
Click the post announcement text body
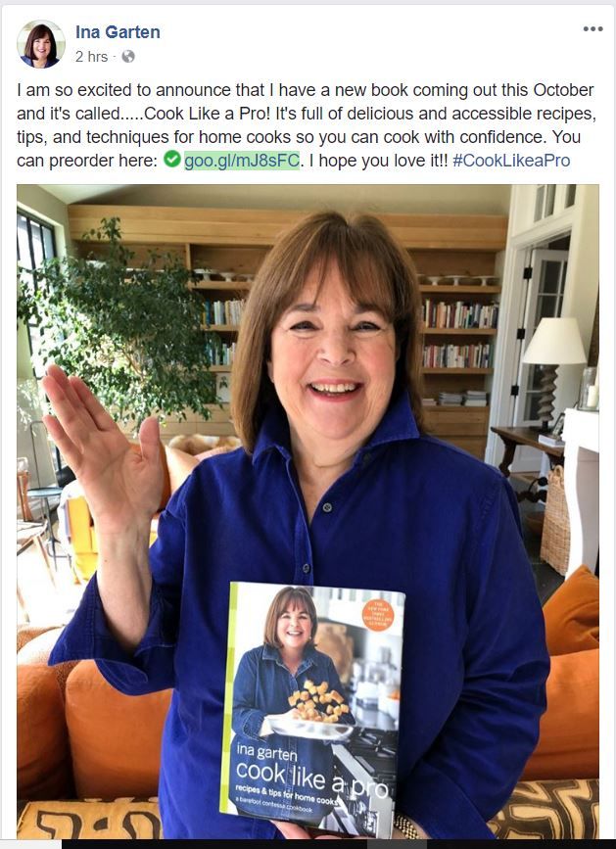(307, 125)
